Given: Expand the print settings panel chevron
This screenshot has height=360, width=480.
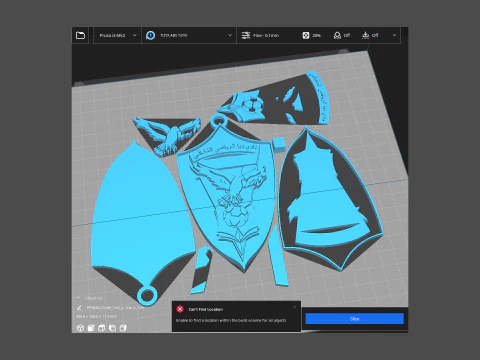Looking at the screenshot, I should 394,35.
